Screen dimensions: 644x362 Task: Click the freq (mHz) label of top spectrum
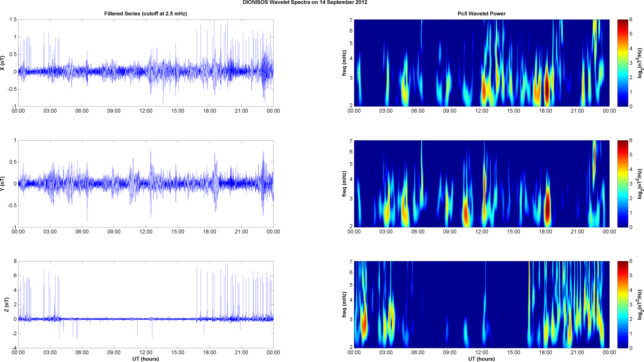pyautogui.click(x=345, y=63)
